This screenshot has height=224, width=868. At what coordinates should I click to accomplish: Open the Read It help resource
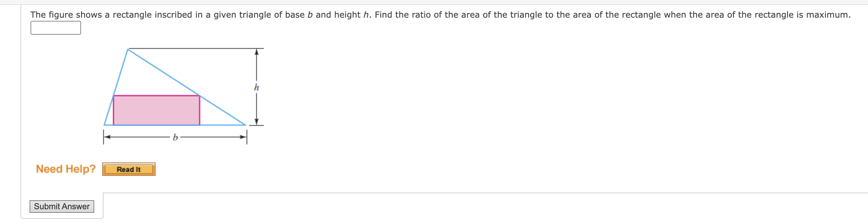point(129,169)
